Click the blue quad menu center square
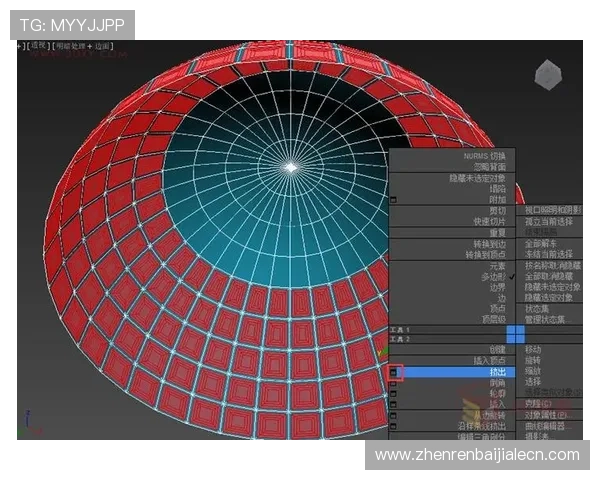Viewport: 600px width, 480px height. coord(515,334)
